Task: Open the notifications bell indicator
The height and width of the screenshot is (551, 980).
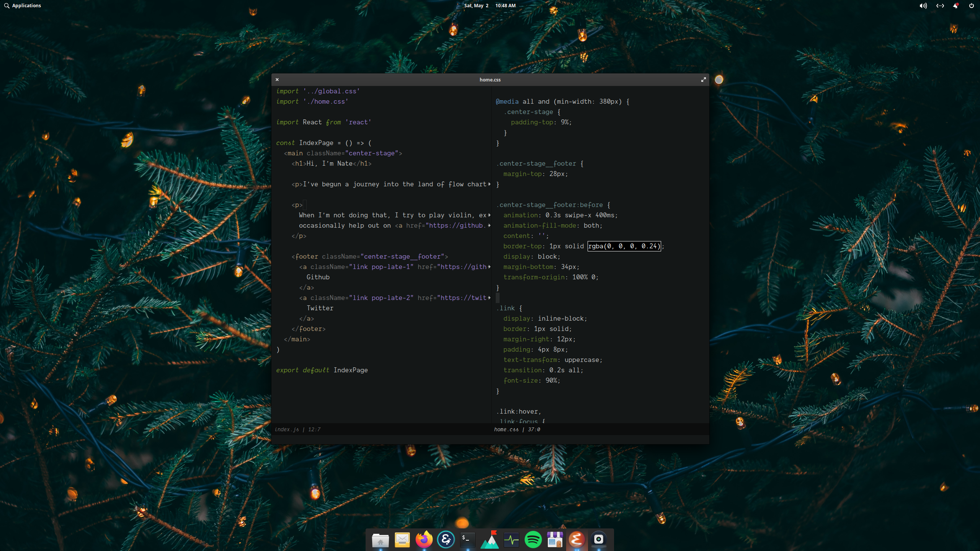Action: tap(955, 6)
